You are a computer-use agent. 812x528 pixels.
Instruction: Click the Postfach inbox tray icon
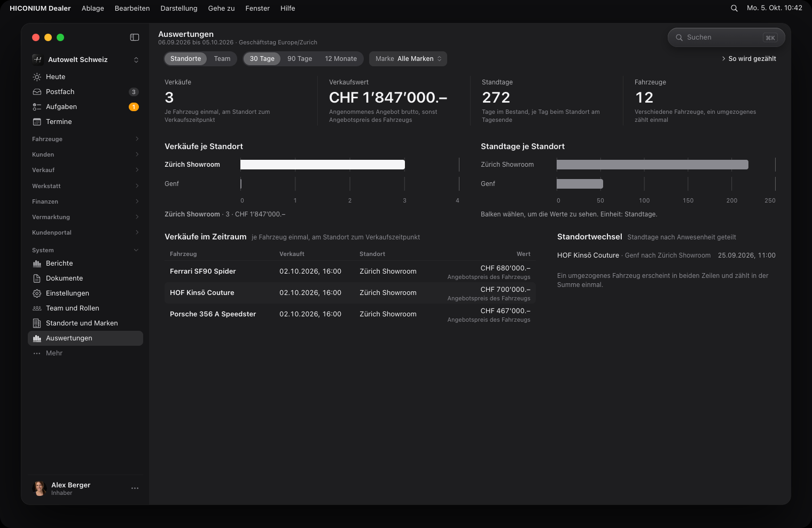37,92
